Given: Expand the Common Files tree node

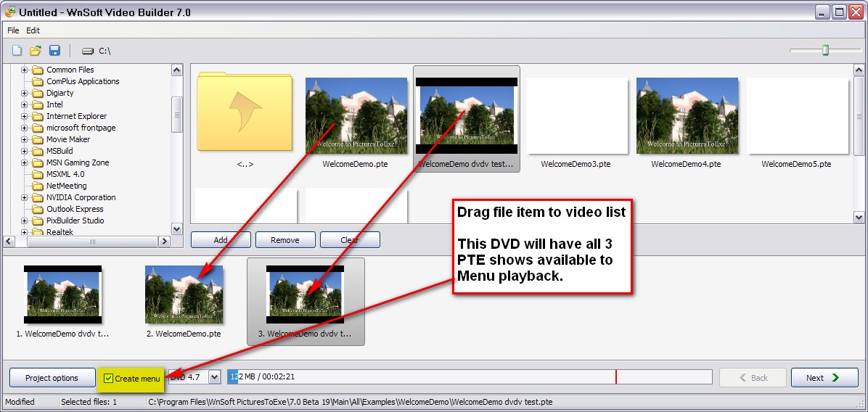Looking at the screenshot, I should 24,70.
